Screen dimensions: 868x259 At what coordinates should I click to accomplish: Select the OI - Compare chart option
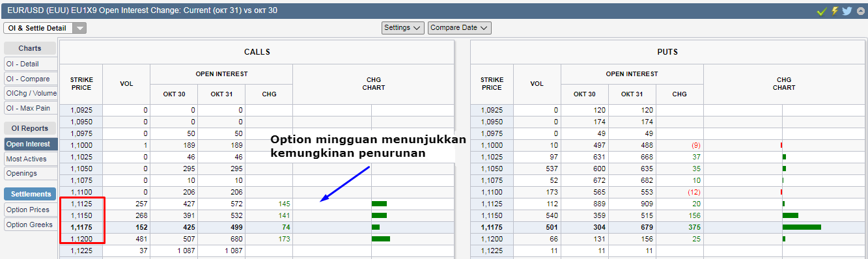(31, 79)
